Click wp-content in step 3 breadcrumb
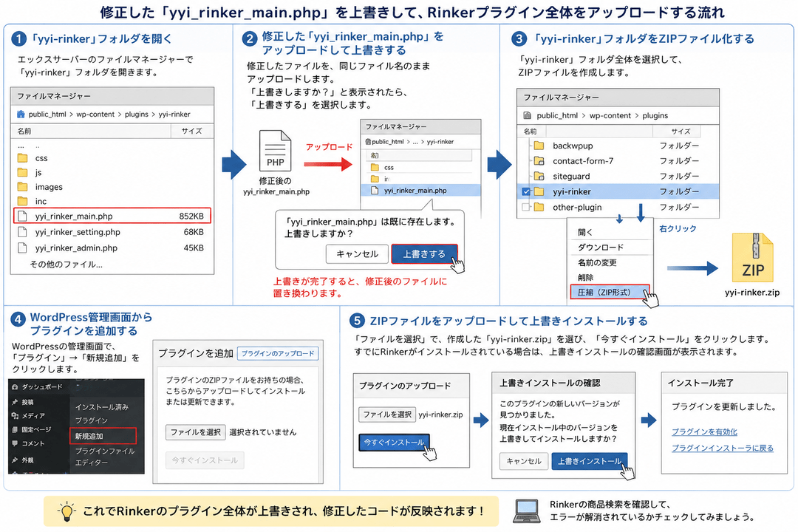The width and height of the screenshot is (798, 532). click(x=610, y=115)
